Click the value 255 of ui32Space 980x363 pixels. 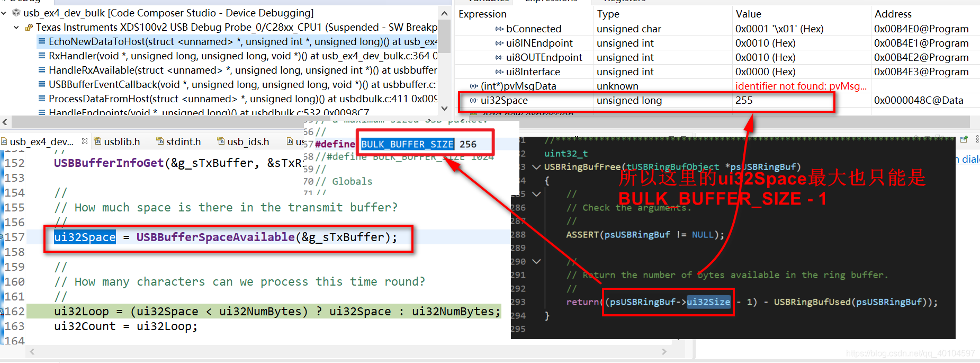pyautogui.click(x=744, y=100)
